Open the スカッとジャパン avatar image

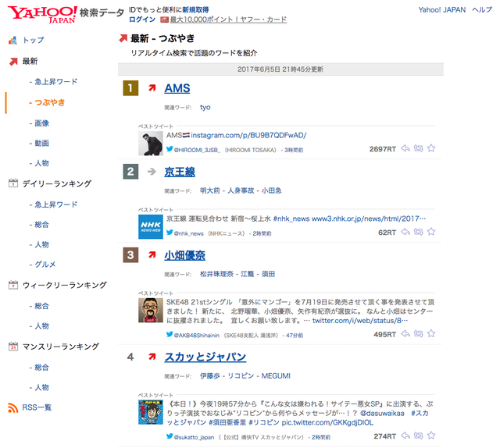coord(151,412)
